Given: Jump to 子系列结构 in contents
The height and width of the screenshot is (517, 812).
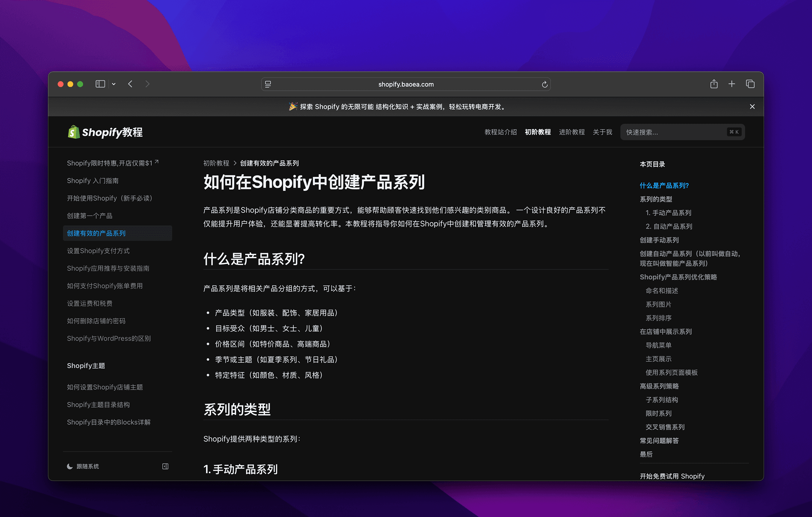Looking at the screenshot, I should pyautogui.click(x=662, y=400).
